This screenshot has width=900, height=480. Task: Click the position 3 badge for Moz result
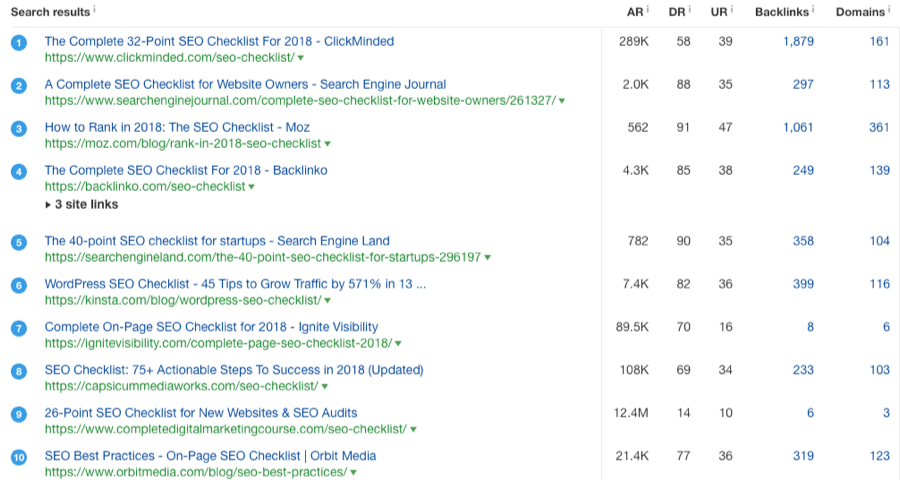point(19,129)
